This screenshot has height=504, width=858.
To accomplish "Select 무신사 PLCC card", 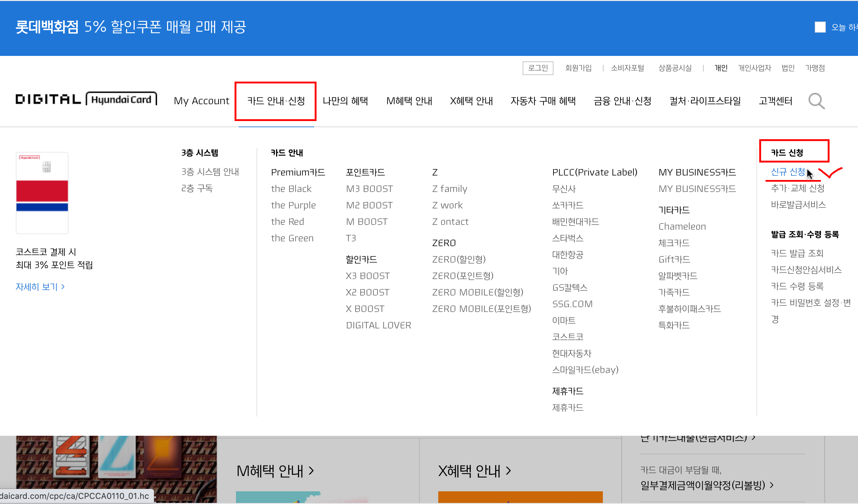I will point(564,189).
